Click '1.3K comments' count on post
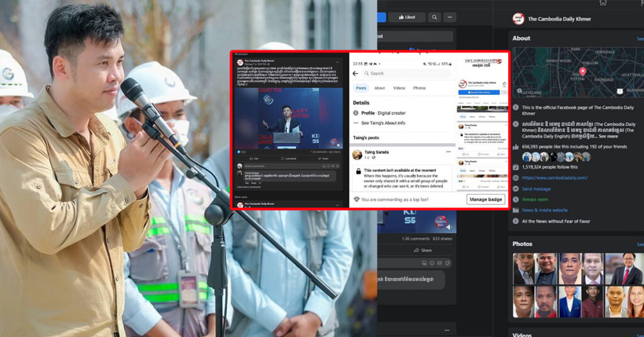The image size is (644, 337). [x=416, y=238]
